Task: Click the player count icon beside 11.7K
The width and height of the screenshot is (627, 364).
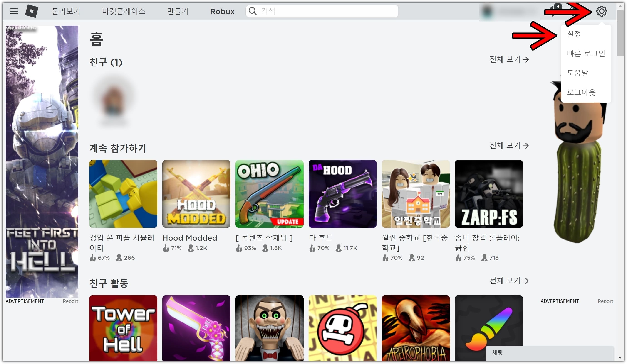Action: point(338,248)
